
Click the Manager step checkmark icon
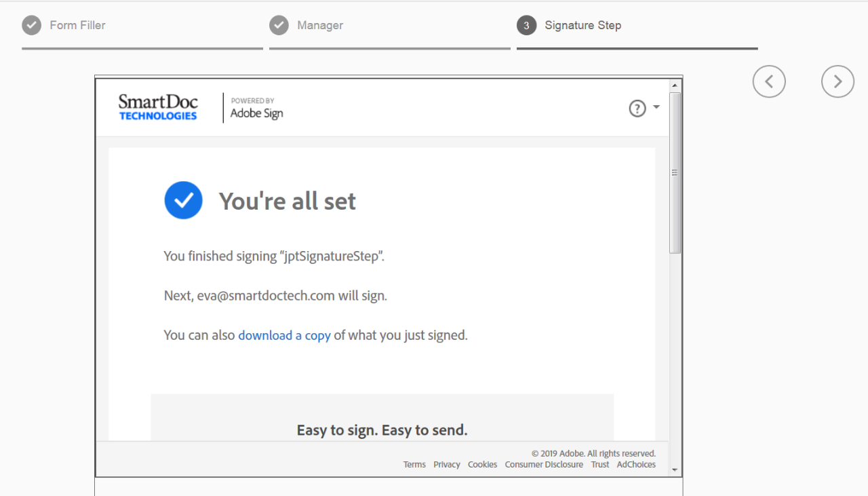pos(279,25)
